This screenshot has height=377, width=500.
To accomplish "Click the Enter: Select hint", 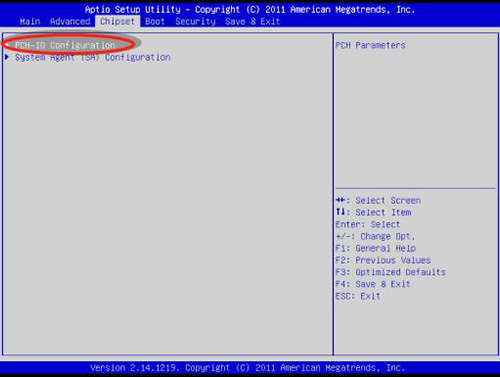I will click(368, 224).
